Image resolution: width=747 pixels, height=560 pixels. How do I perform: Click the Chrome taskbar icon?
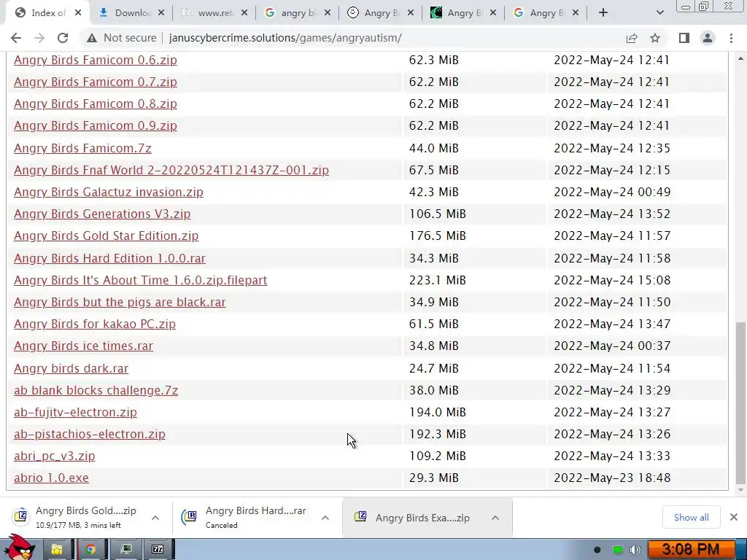coord(90,550)
